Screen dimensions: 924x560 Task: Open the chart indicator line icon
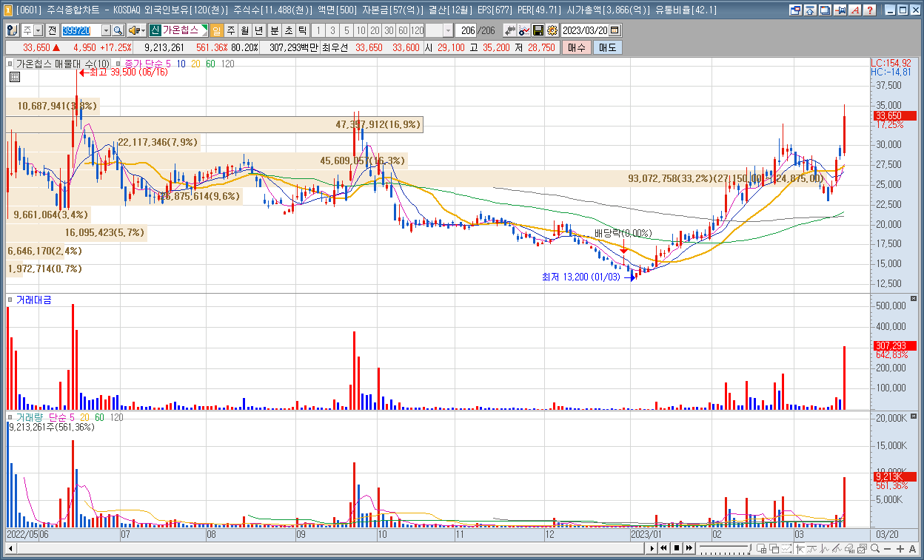click(x=523, y=30)
